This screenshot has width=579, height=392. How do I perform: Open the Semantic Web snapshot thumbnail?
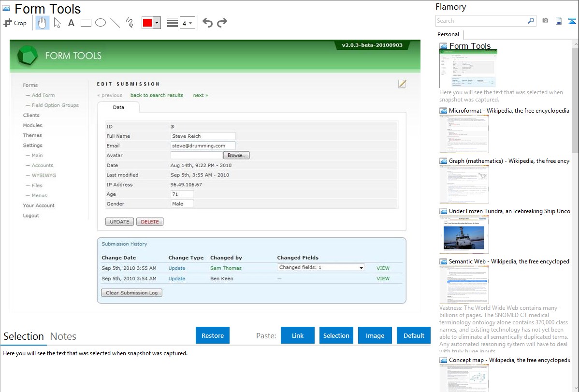pyautogui.click(x=464, y=285)
